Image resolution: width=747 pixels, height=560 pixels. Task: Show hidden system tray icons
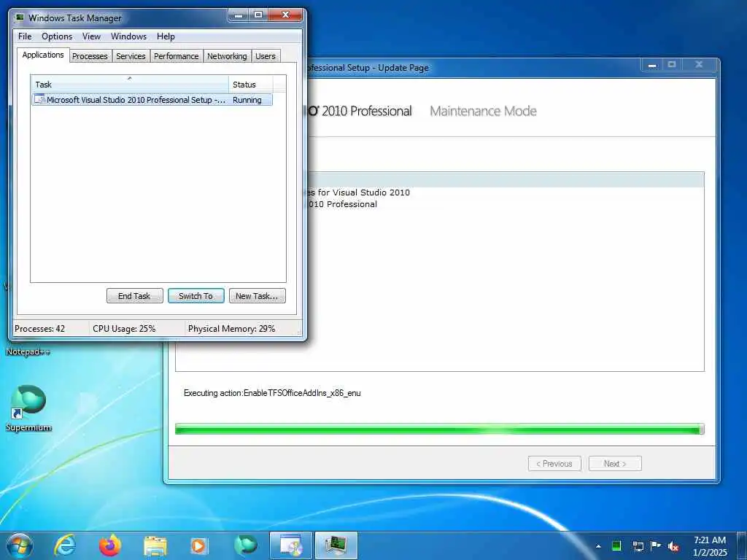598,546
